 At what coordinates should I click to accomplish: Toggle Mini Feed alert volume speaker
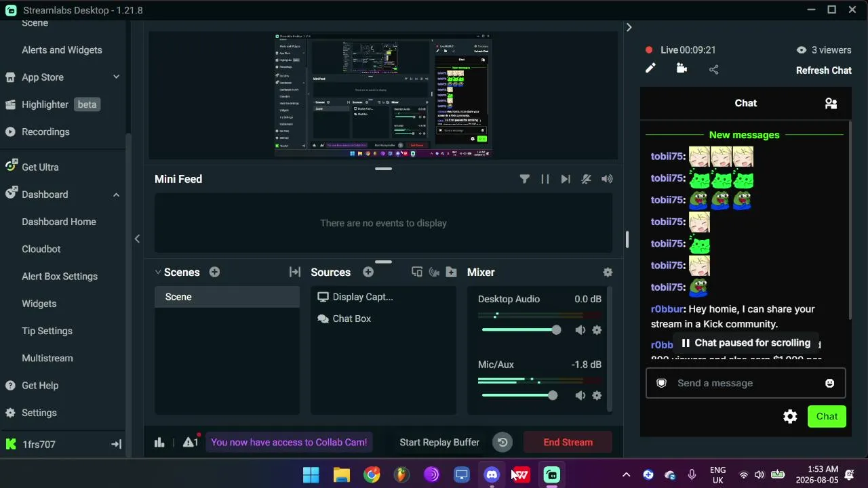click(607, 179)
